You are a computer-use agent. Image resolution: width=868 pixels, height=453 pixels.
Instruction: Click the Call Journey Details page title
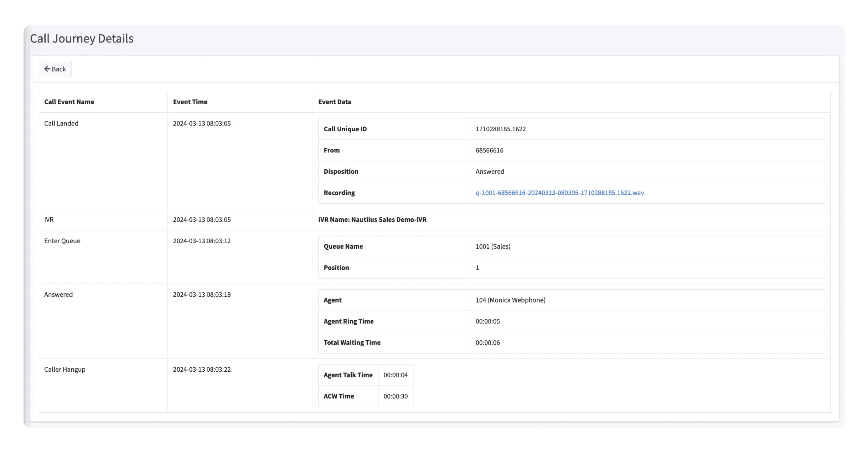point(82,39)
